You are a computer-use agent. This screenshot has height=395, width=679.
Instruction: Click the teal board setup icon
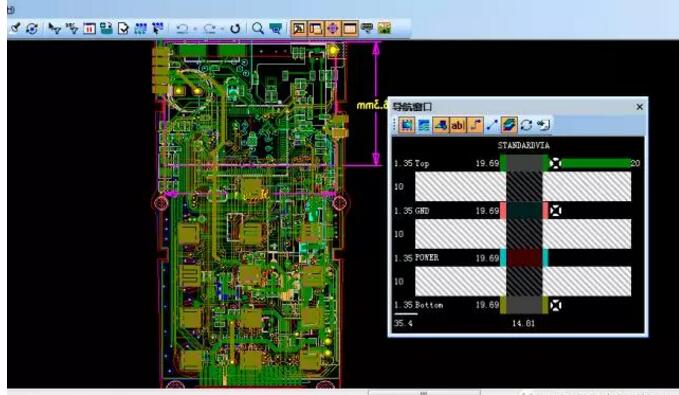pyautogui.click(x=106, y=29)
